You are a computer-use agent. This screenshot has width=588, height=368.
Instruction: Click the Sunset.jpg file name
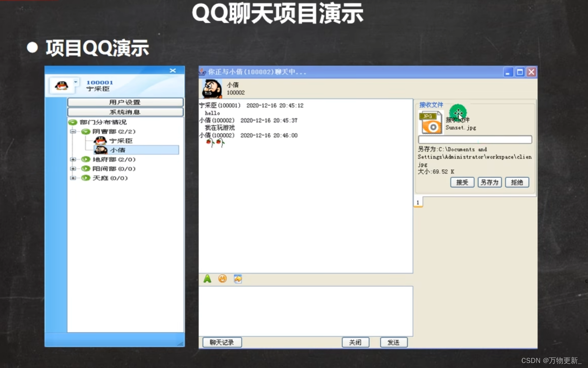461,128
